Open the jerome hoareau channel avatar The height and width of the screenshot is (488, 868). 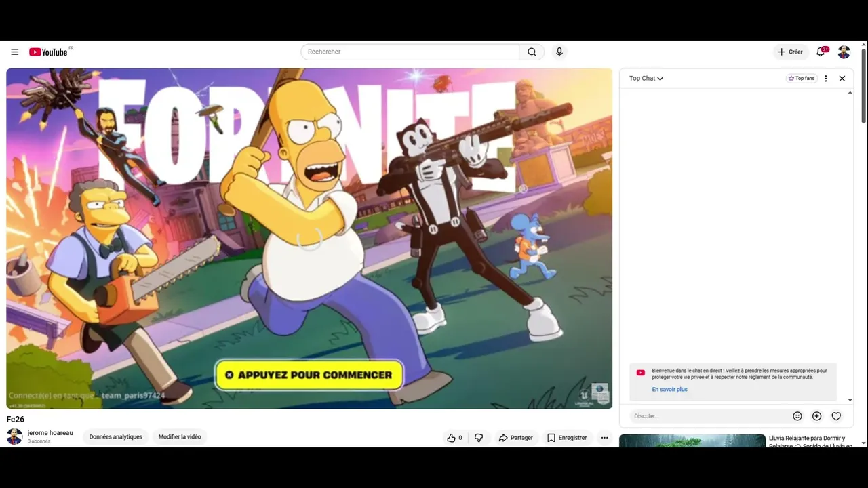click(x=14, y=436)
